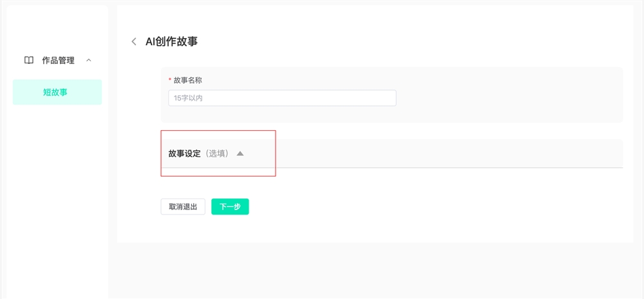The width and height of the screenshot is (644, 299).
Task: Click blank gray area below the form
Action: point(374,271)
